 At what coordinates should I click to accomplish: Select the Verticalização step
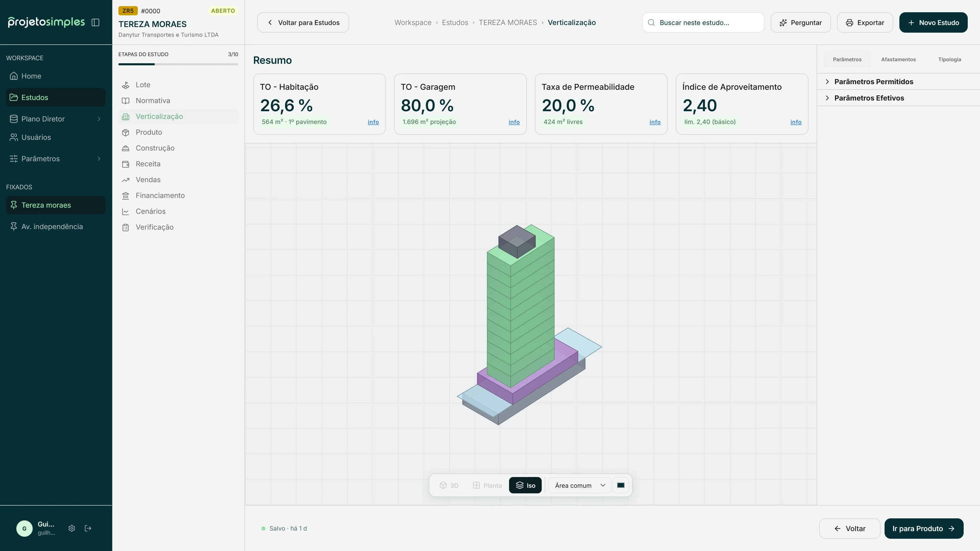pyautogui.click(x=178, y=117)
